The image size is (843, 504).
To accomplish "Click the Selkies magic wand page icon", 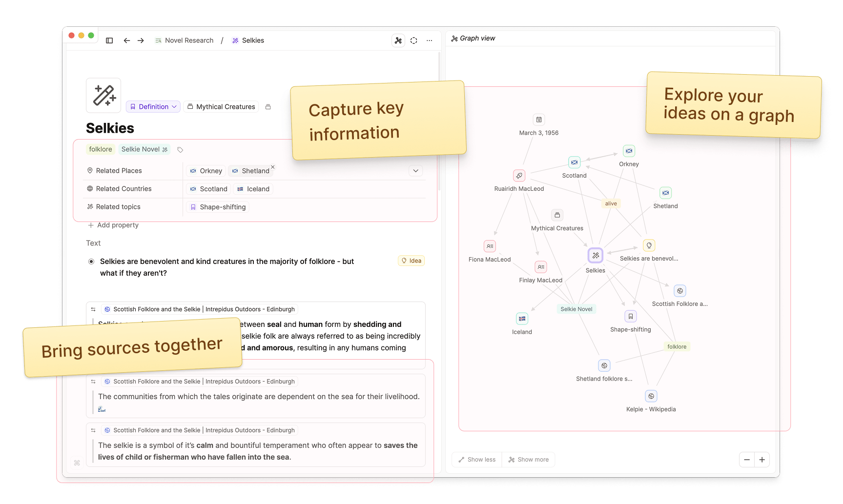I will tap(103, 95).
